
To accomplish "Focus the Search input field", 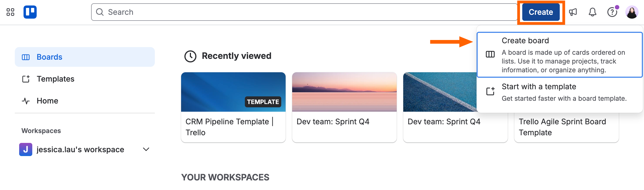I will pyautogui.click(x=304, y=12).
